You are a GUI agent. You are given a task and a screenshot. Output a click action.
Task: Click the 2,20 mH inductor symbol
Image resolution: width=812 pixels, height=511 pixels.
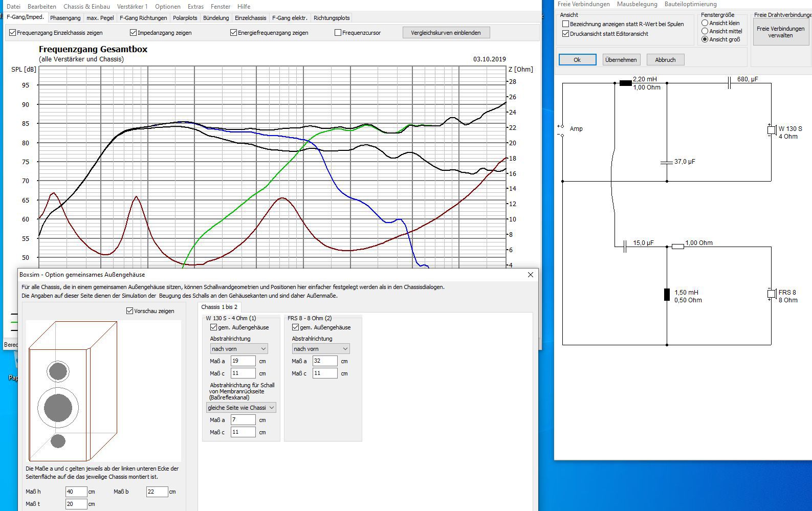[x=625, y=83]
